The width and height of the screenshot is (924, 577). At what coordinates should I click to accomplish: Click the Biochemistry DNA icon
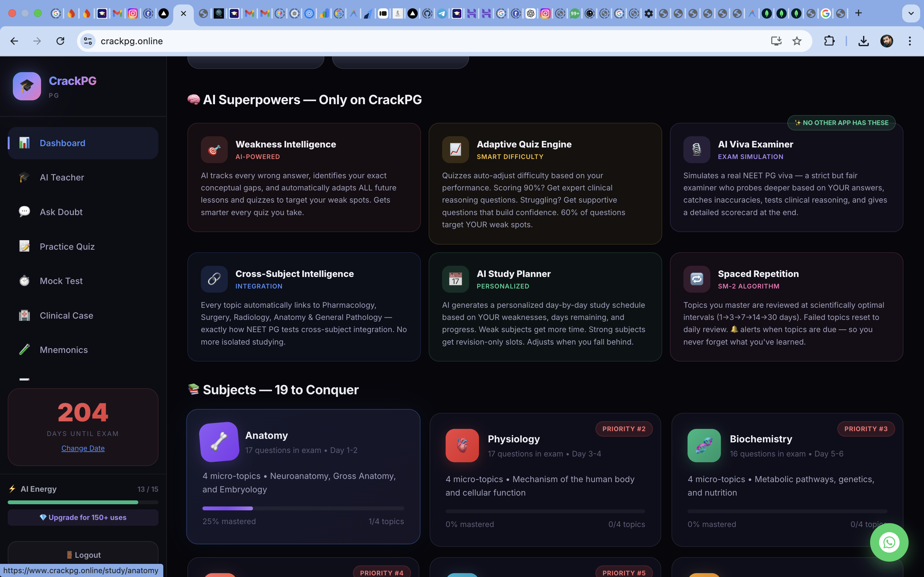tap(704, 445)
